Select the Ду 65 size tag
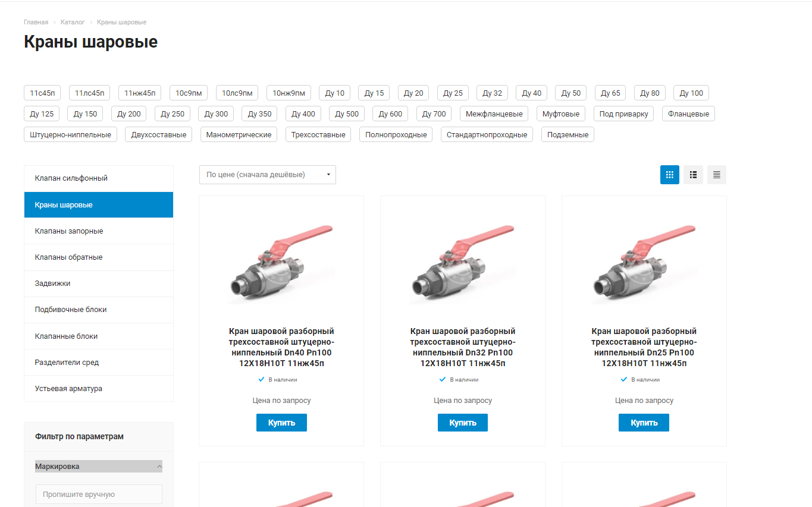The width and height of the screenshot is (812, 507). [x=610, y=93]
